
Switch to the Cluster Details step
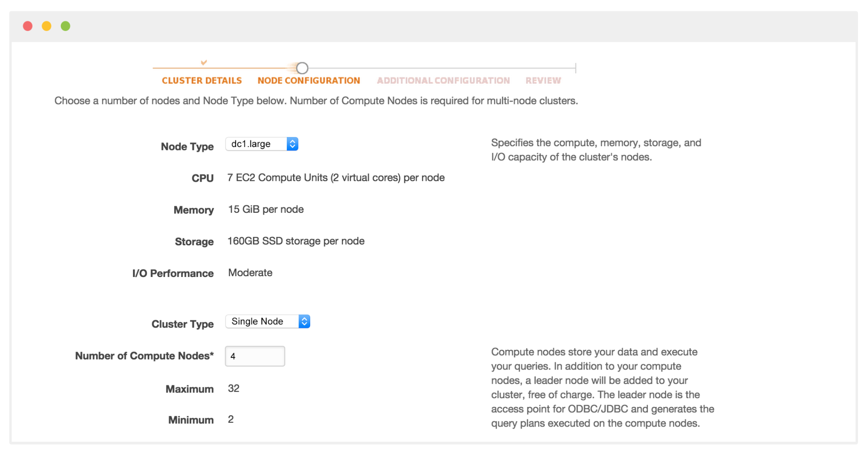202,80
